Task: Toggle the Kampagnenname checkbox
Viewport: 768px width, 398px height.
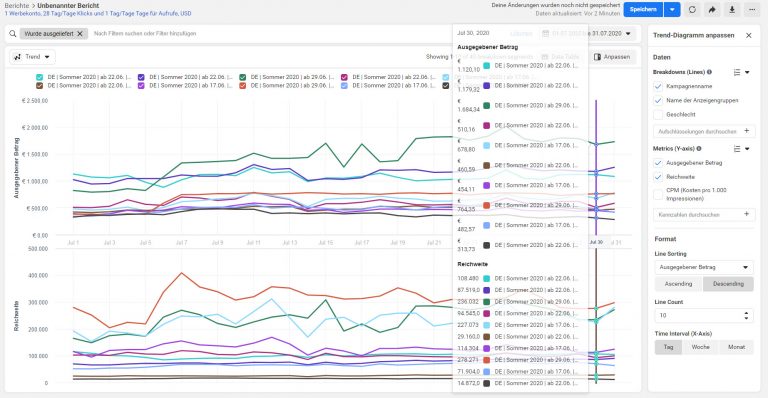Action: [x=658, y=86]
